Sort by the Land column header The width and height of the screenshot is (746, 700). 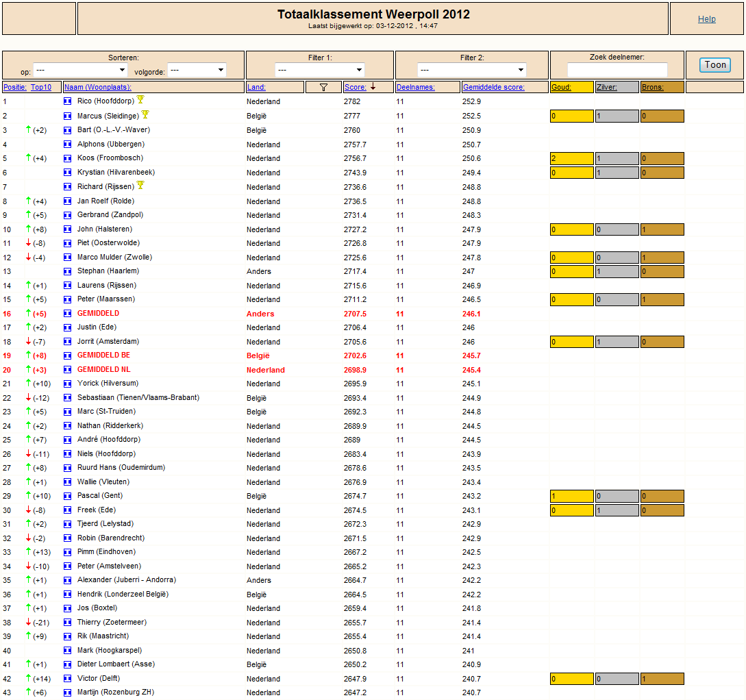[x=256, y=87]
